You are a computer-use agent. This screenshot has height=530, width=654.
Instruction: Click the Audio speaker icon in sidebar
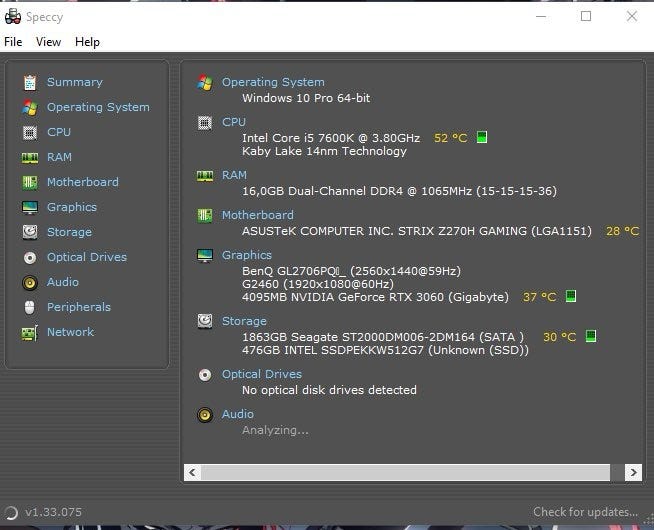click(30, 282)
